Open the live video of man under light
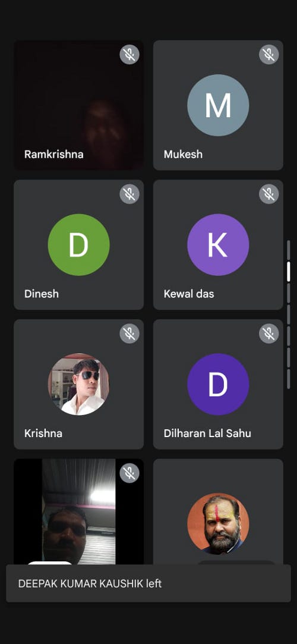This screenshot has height=644, width=297. [x=79, y=512]
